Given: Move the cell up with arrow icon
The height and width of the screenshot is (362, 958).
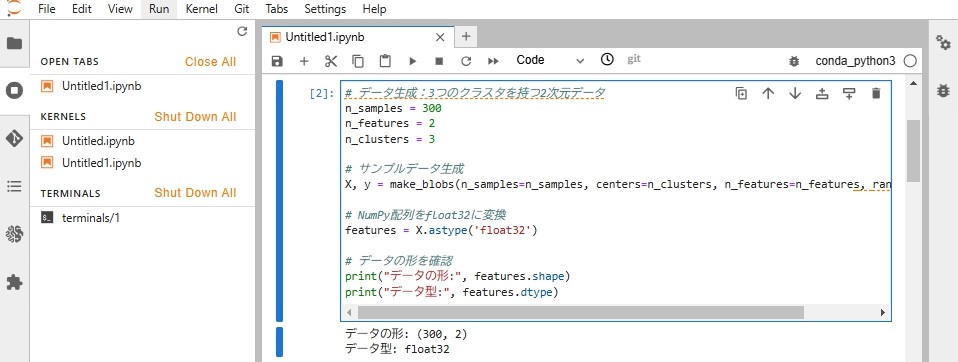Looking at the screenshot, I should [768, 93].
